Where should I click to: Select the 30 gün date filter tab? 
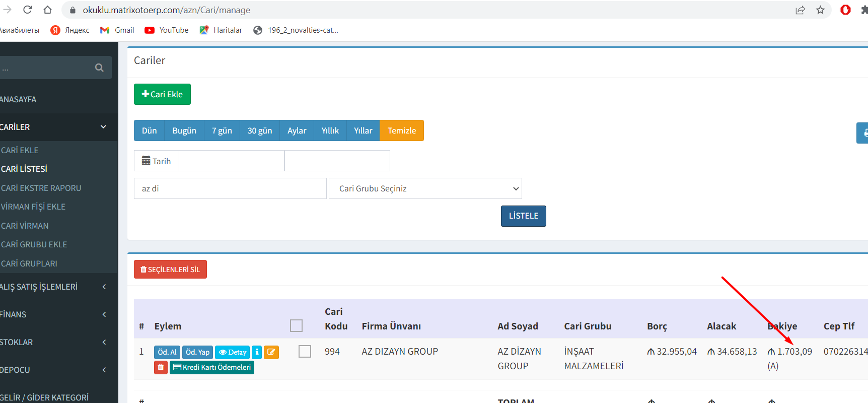point(259,130)
